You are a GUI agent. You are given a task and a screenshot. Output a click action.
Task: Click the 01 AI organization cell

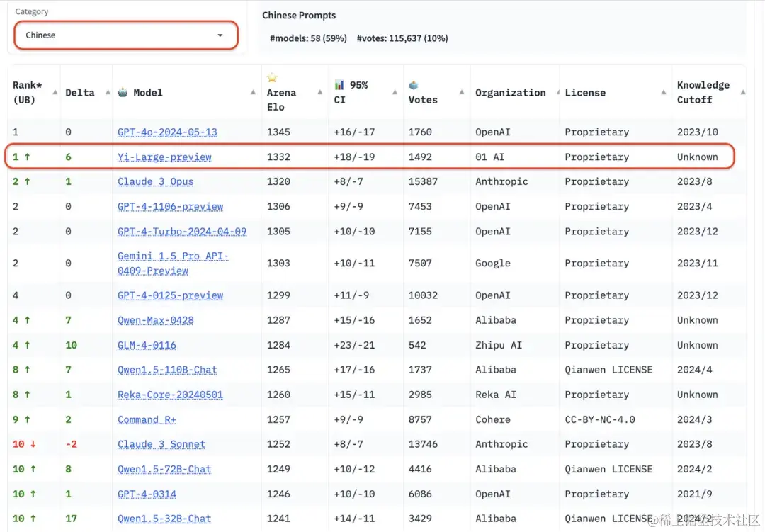tap(490, 157)
